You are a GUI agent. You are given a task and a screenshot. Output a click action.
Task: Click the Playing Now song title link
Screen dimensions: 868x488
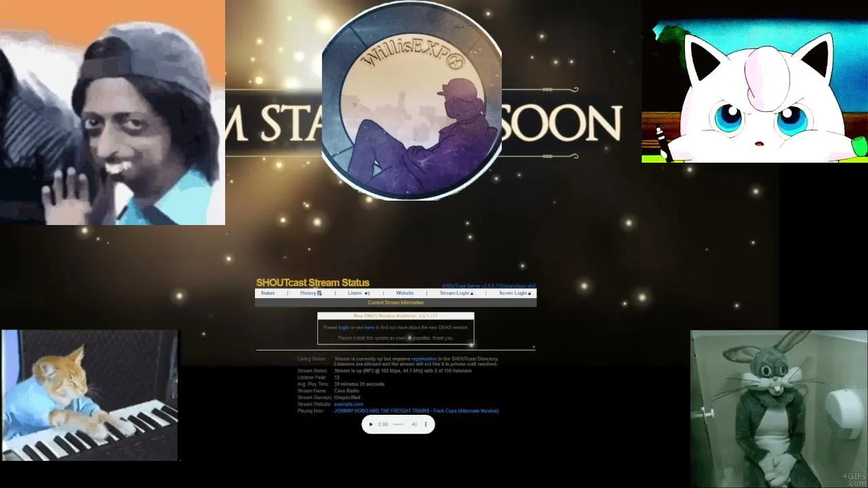click(x=416, y=411)
